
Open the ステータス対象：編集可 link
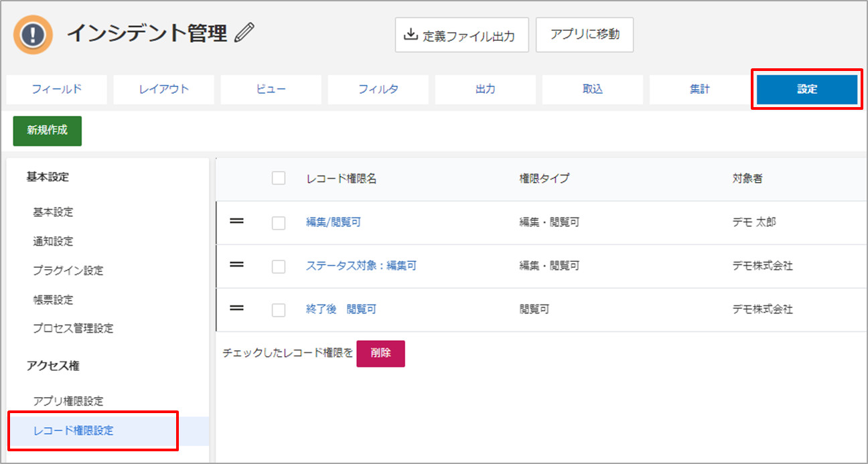click(361, 266)
